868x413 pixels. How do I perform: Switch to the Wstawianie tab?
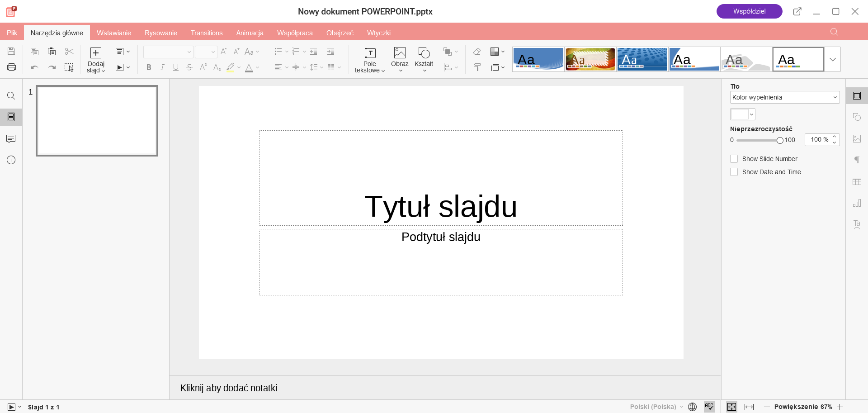pyautogui.click(x=114, y=33)
